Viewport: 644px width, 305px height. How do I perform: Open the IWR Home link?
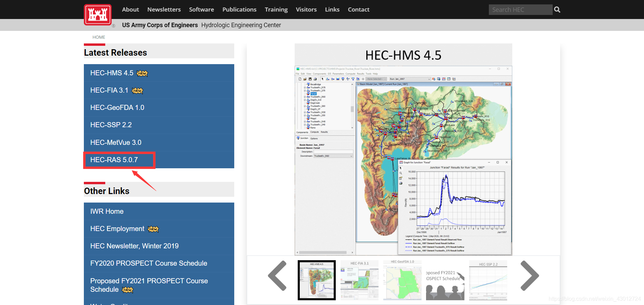[159, 211]
